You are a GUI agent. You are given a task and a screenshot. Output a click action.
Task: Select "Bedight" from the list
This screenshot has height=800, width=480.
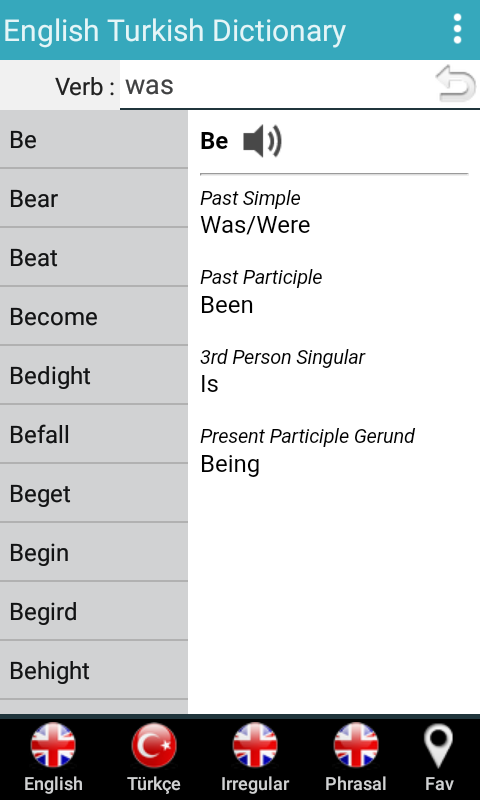[94, 375]
